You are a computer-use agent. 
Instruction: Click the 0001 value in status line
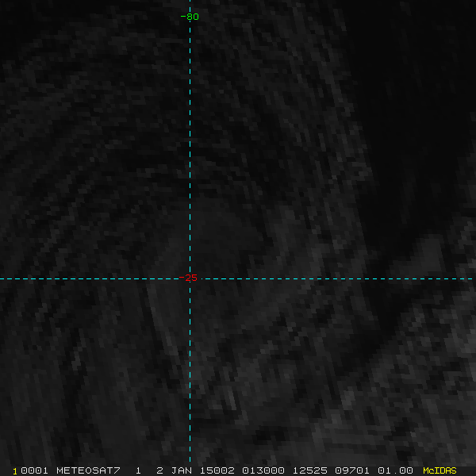pos(34,470)
